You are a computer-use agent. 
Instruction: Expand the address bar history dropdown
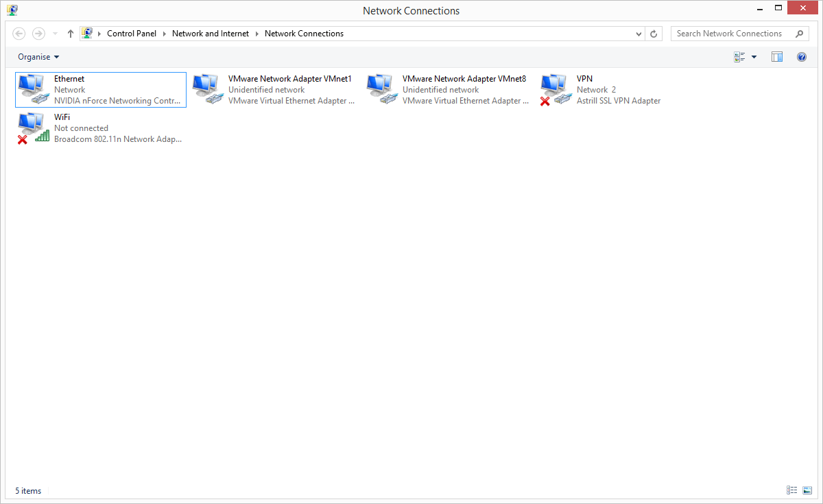639,34
